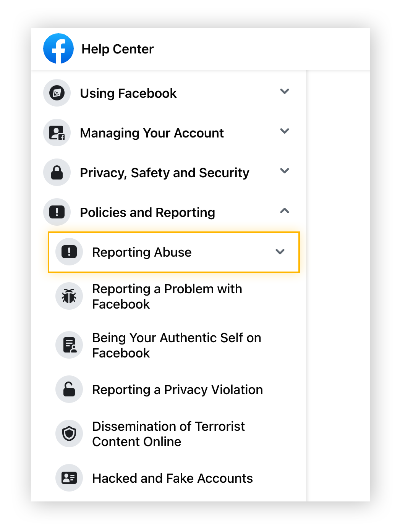Select the document icon beside Being Your Authentic Self
This screenshot has height=532, width=400.
coord(69,345)
